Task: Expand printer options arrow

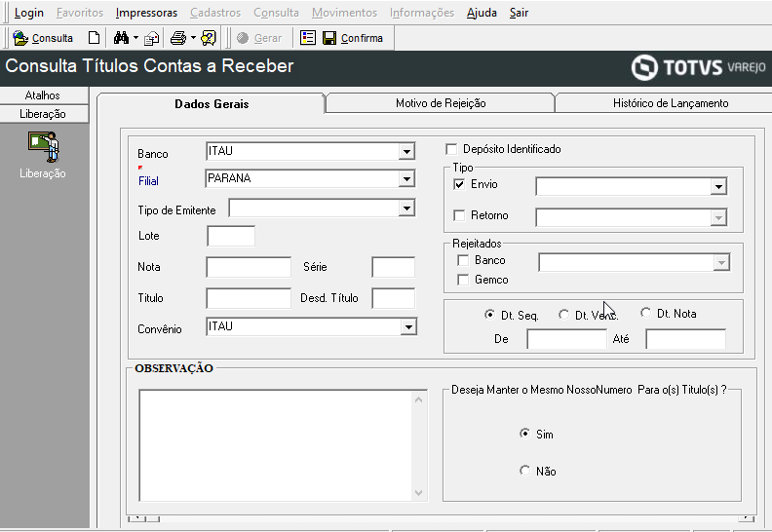Action: coord(194,38)
